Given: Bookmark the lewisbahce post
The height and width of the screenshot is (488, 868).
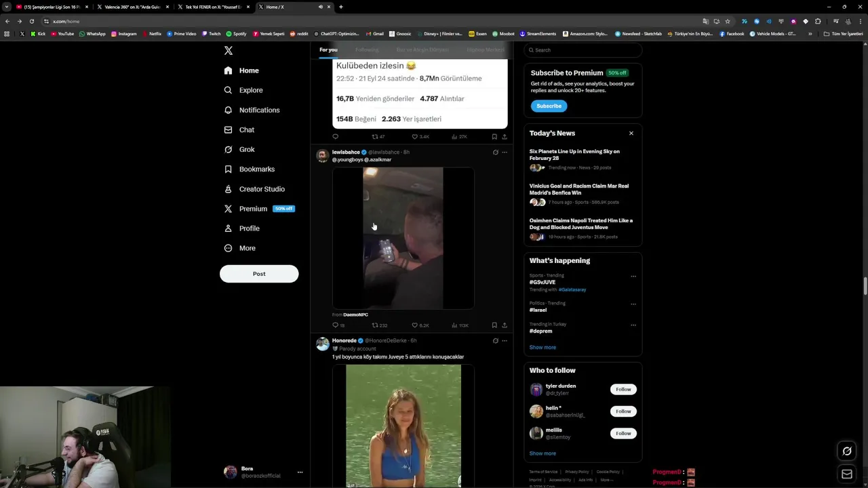Looking at the screenshot, I should pos(494,325).
